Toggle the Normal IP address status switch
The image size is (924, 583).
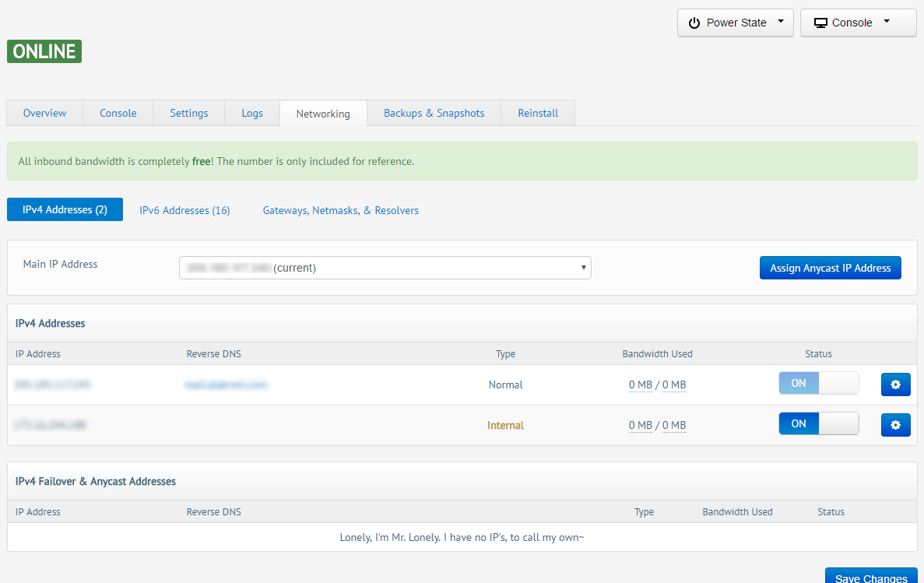pos(818,383)
